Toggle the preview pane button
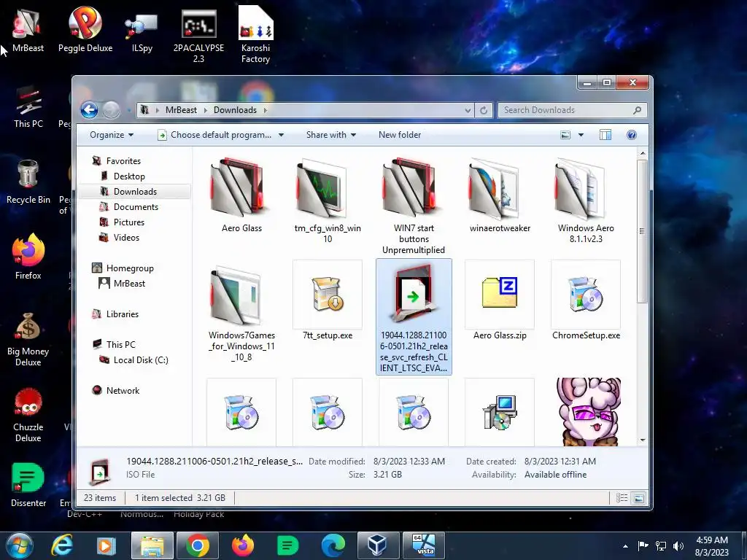Screen dimensions: 747x560 (605, 135)
